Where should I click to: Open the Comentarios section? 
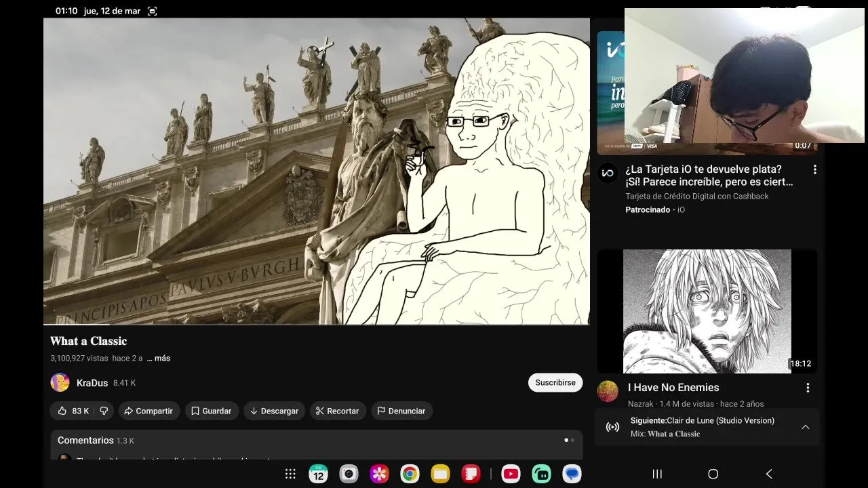[x=316, y=443]
